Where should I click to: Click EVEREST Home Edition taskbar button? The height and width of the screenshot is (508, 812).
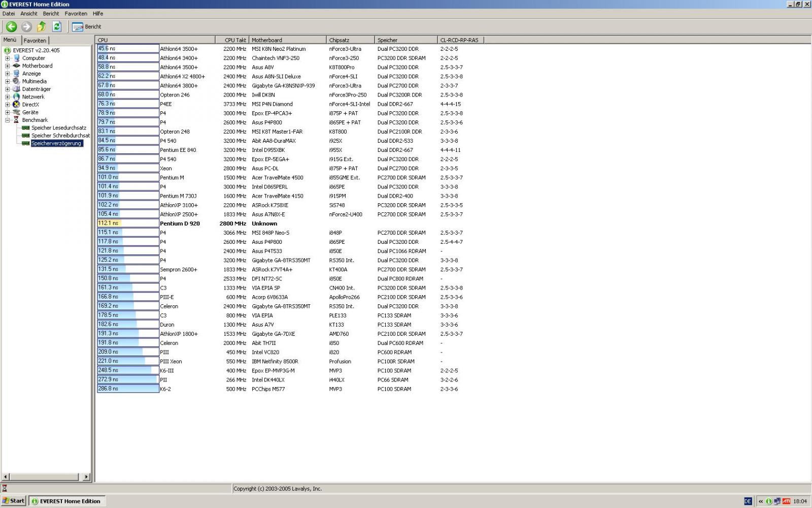(67, 501)
